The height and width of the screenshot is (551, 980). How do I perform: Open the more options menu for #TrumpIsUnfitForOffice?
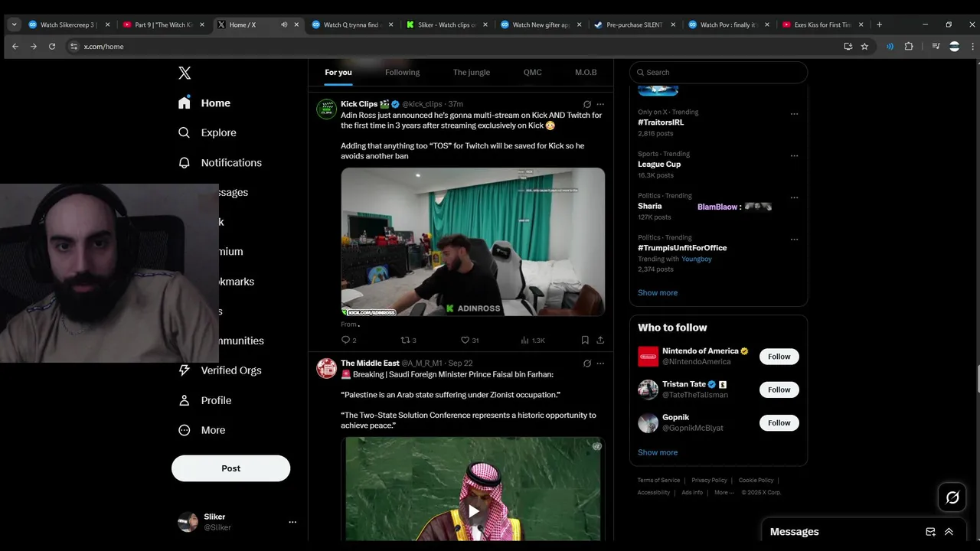794,240
